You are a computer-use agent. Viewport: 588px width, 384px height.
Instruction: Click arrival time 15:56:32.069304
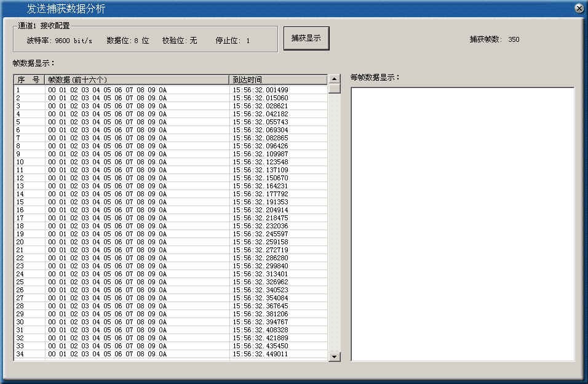[x=261, y=130]
